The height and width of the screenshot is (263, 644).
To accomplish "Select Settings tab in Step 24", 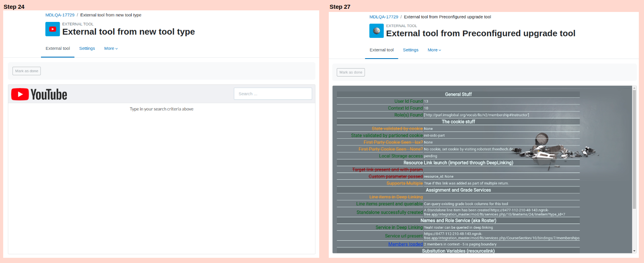I will point(87,49).
